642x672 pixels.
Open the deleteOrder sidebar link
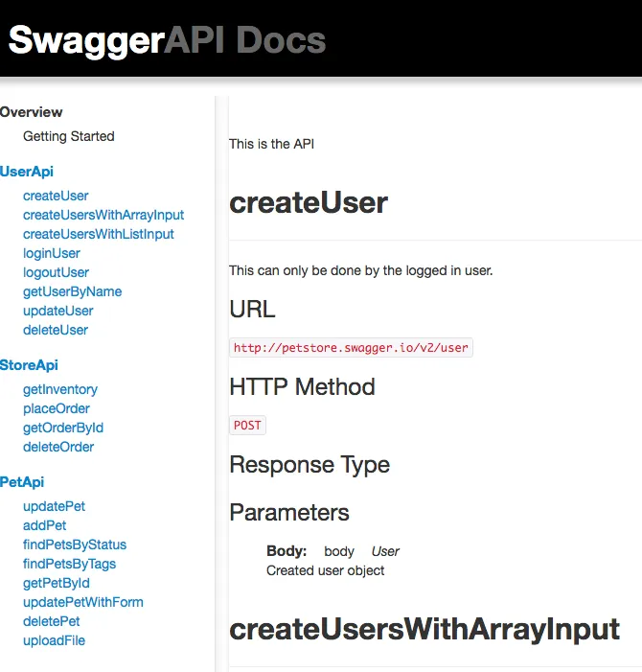[58, 447]
